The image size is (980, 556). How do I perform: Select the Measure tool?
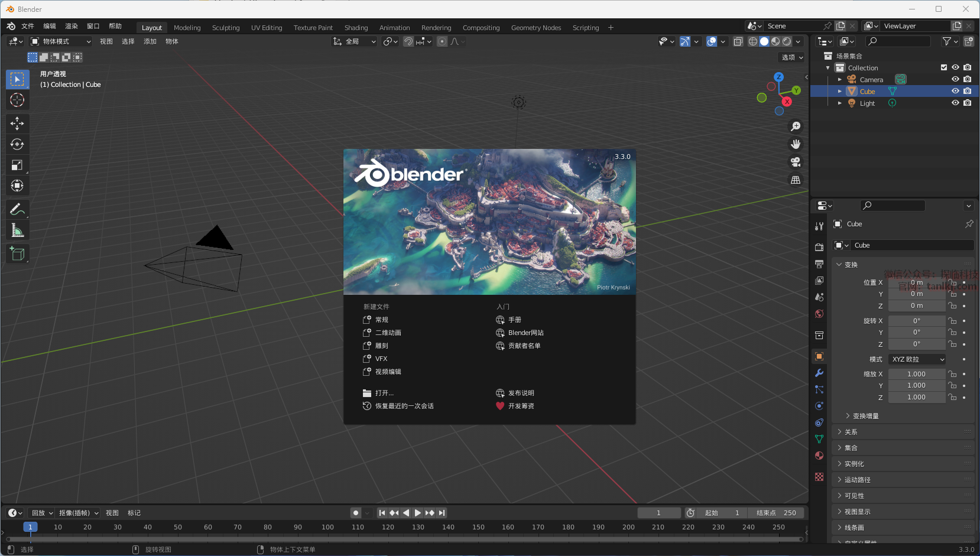[17, 230]
